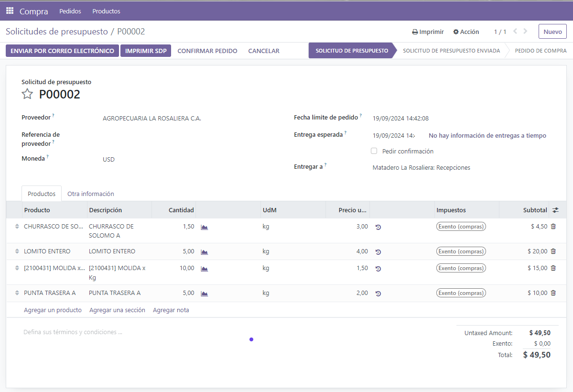Open price history icon for PUNTA TRASERA row

tap(378, 294)
